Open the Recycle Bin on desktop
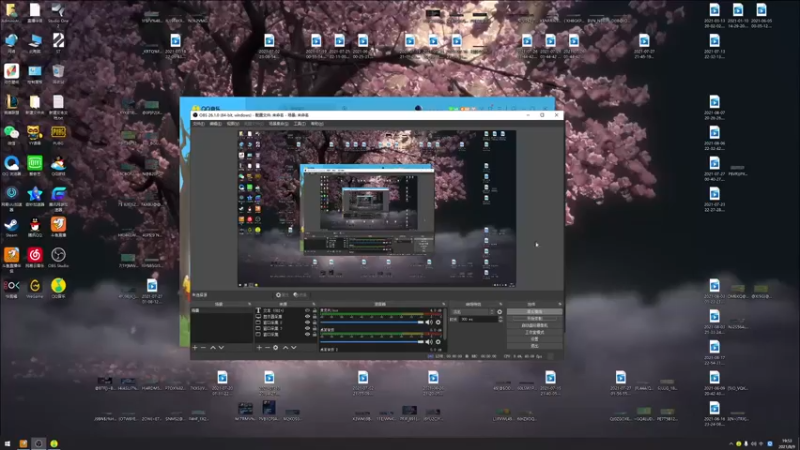 point(58,73)
